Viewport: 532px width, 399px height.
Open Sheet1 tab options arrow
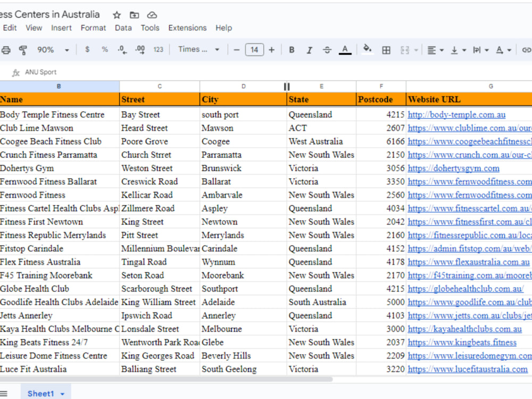tap(62, 394)
